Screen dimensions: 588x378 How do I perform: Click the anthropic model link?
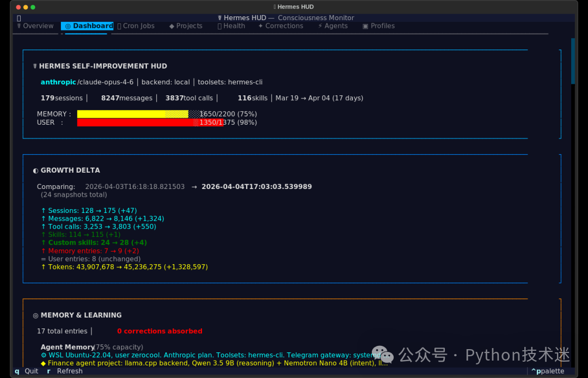[58, 82]
